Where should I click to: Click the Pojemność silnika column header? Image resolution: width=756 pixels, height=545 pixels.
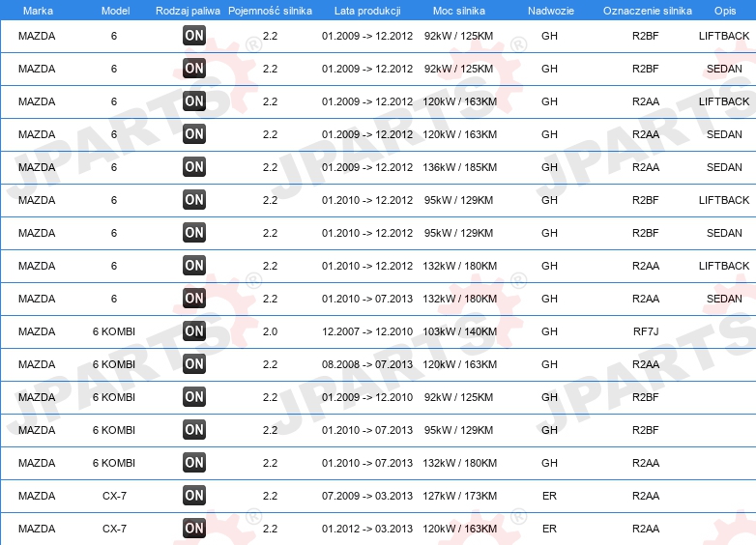coord(270,11)
